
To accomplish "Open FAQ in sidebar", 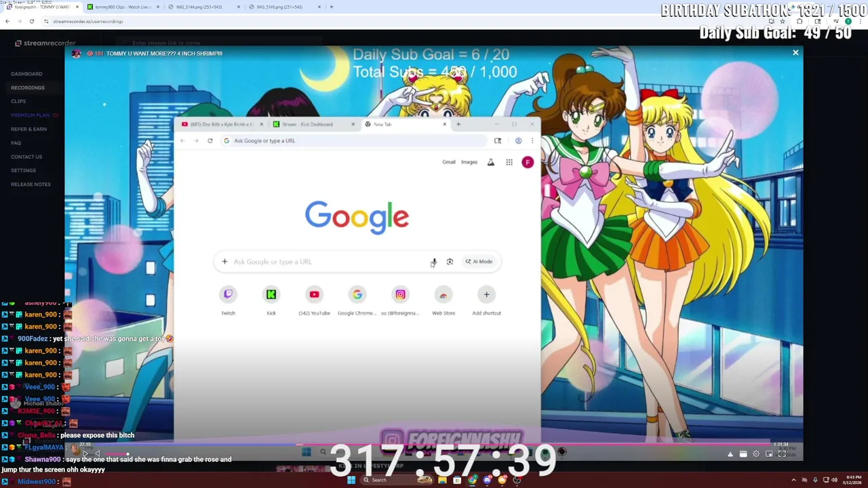I will point(16,143).
